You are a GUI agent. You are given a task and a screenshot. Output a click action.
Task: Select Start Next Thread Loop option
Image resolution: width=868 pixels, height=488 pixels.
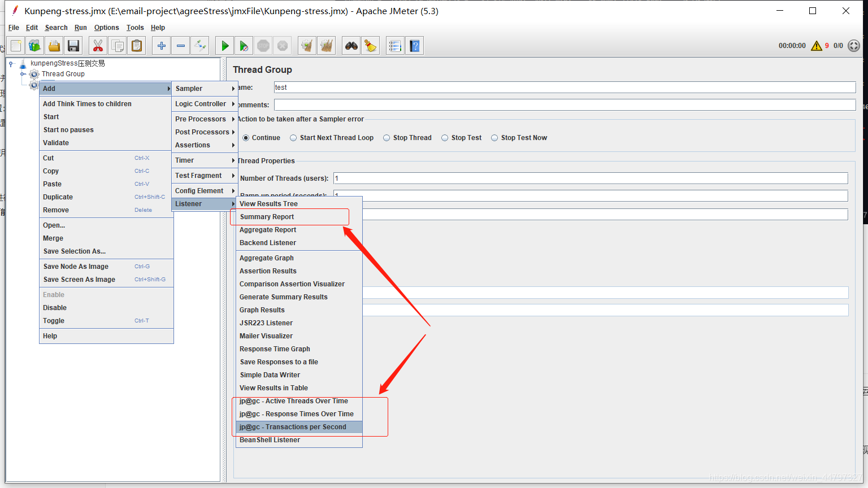[293, 138]
